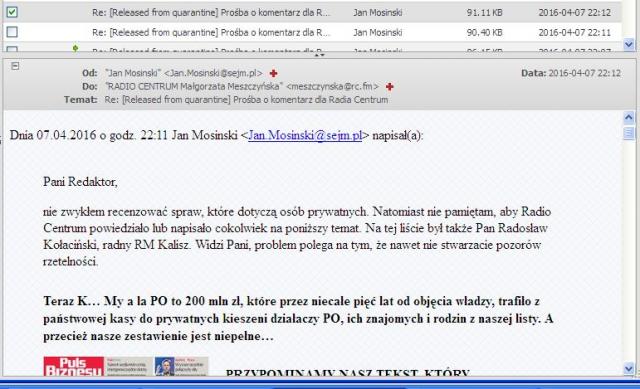This screenshot has width=640, height=389.
Task: Add sender Jan Mosinski via red plus
Action: point(273,73)
